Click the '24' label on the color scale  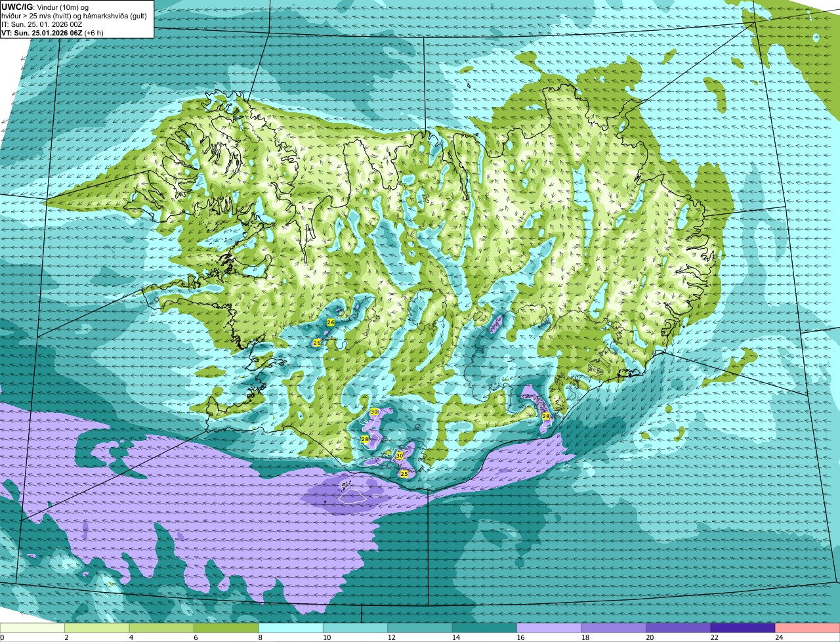tap(778, 637)
